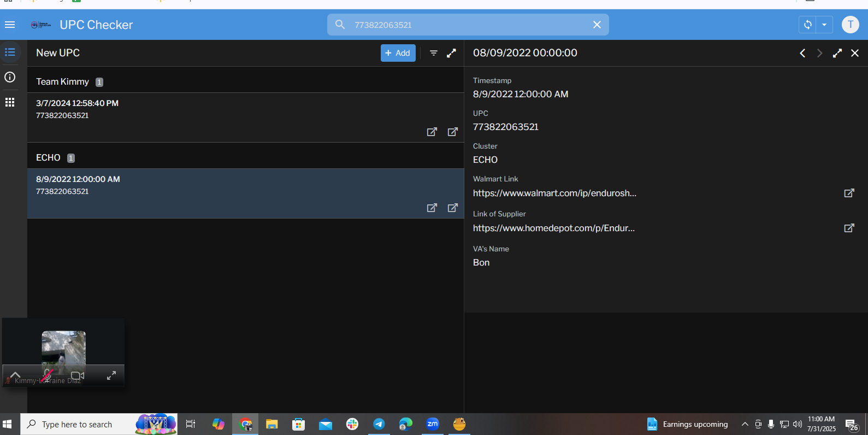Click the right link icon in the 3/7/2024 row

[453, 132]
